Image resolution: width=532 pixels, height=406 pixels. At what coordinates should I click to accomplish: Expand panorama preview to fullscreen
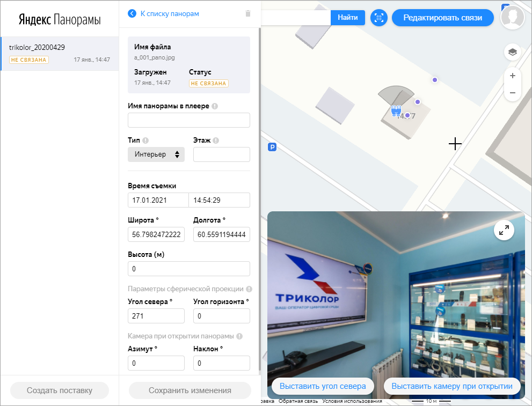pos(504,230)
